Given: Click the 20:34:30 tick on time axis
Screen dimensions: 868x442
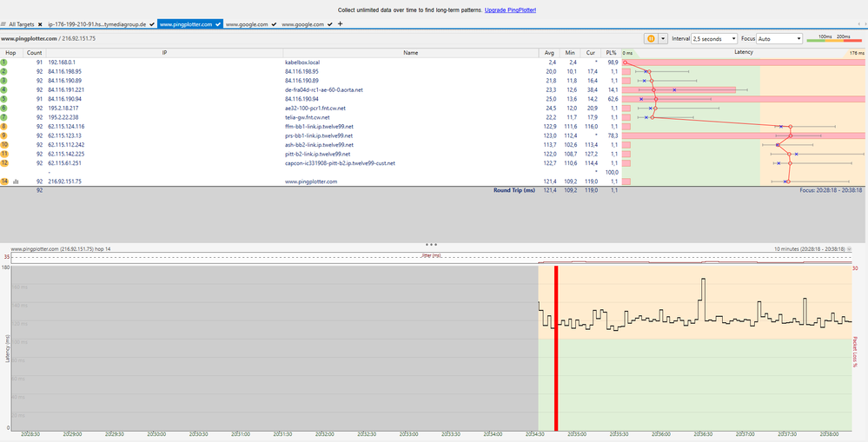Looking at the screenshot, I should [x=534, y=435].
